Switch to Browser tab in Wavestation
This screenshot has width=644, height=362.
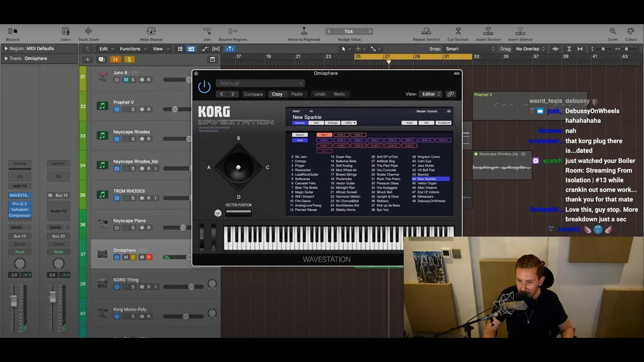tap(300, 123)
